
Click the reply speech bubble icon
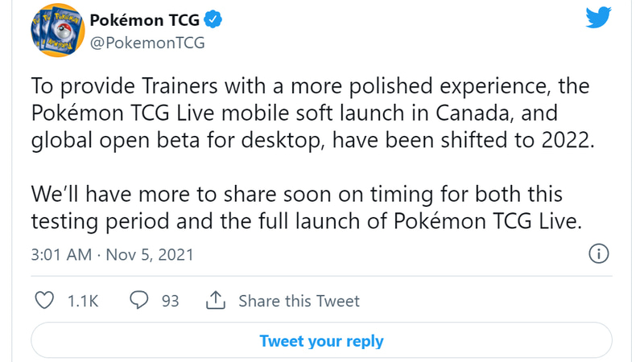(x=139, y=301)
